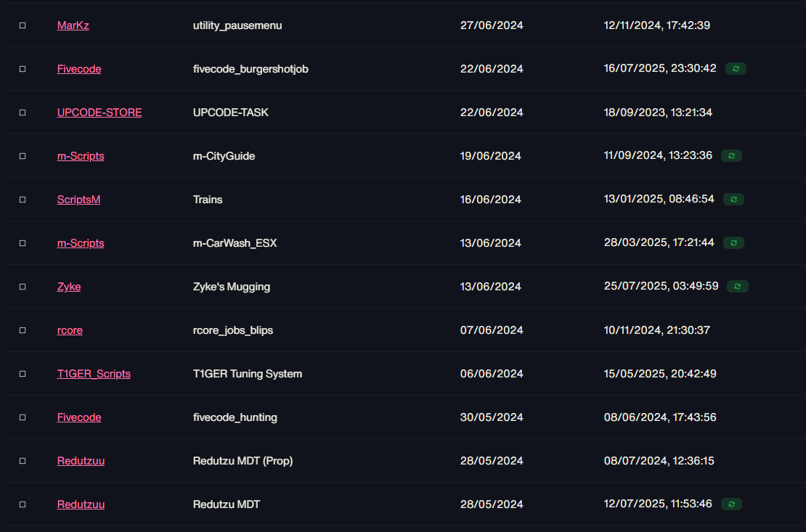
Task: Click refresh icon in fivecode_burgershotjob row
Action: [736, 68]
